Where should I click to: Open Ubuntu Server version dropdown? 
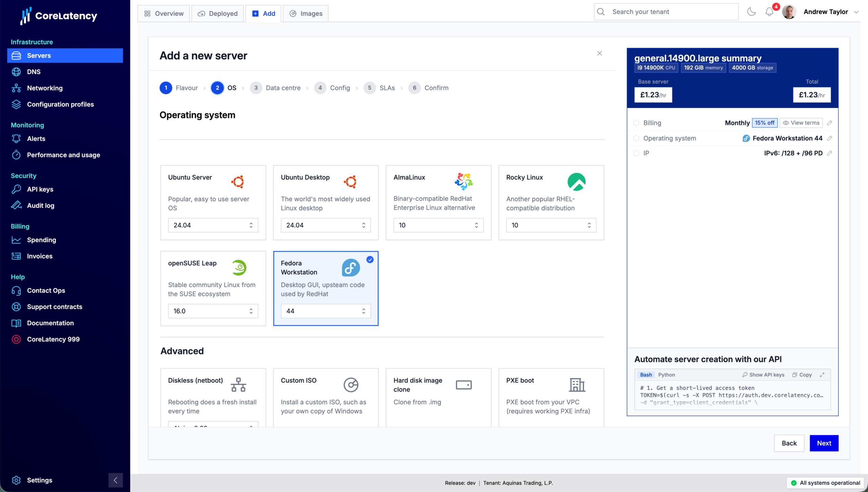point(213,225)
